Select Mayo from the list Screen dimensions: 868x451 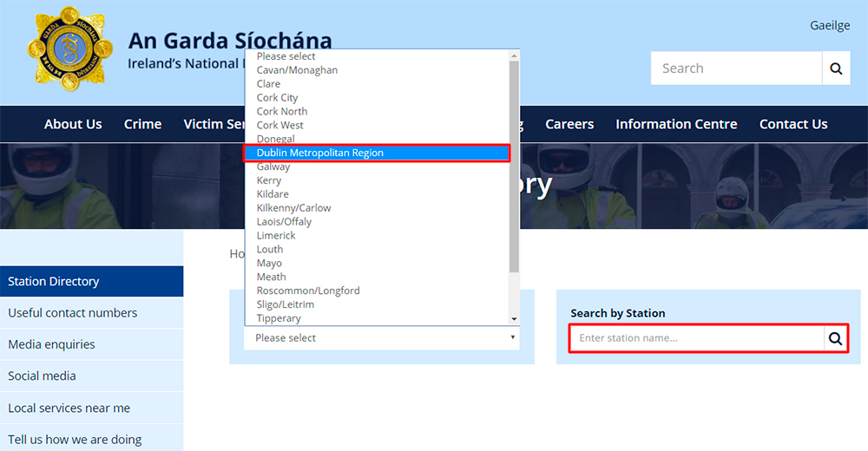tap(377, 264)
